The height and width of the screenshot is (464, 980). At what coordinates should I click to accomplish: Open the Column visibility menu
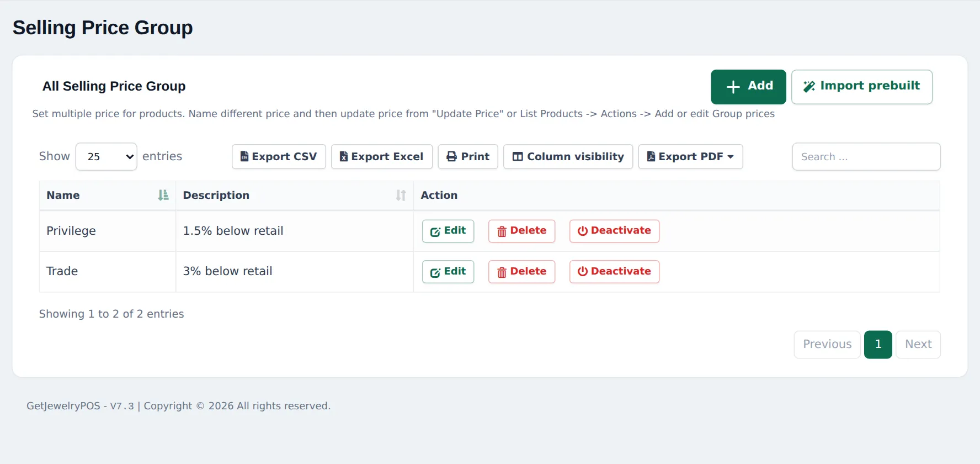[568, 157]
